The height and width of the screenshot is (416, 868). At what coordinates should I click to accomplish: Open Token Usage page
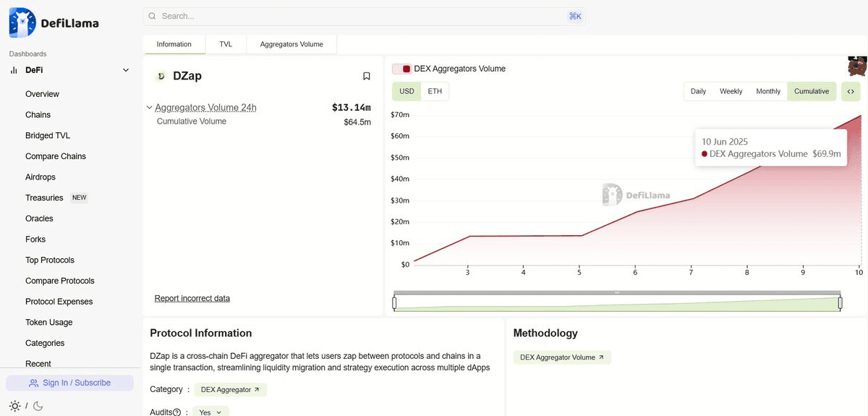[x=49, y=322]
